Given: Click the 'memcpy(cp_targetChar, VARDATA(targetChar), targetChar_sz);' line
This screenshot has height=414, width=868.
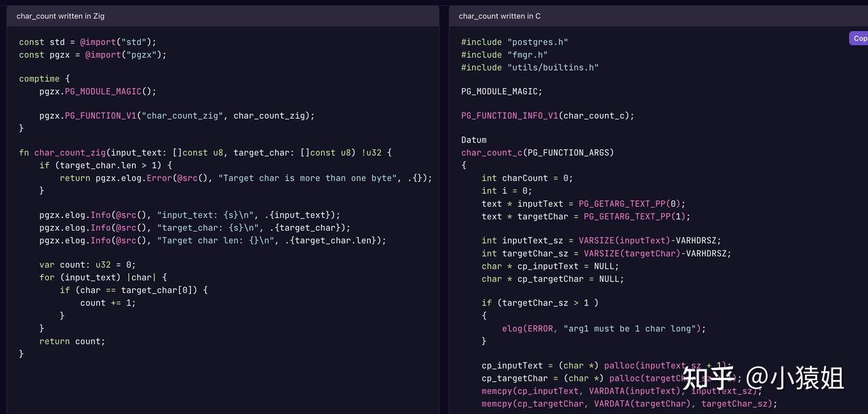Looking at the screenshot, I should (630, 404).
